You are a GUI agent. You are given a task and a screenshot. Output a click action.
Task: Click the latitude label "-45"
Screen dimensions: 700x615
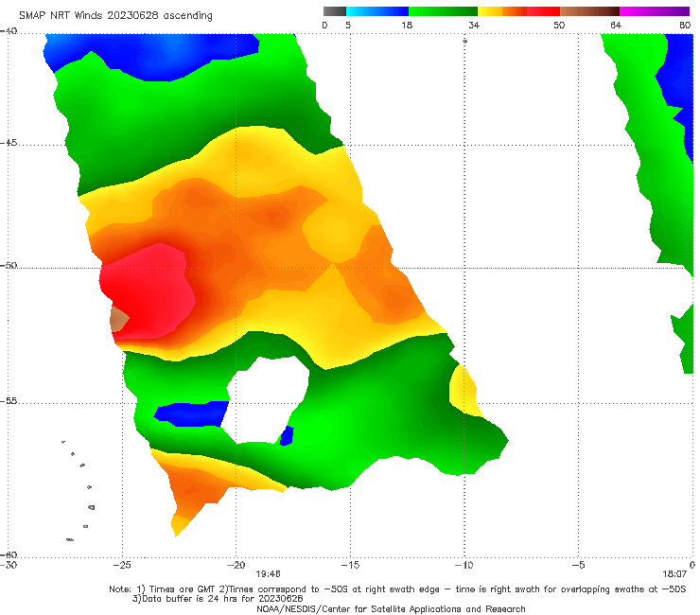(x=9, y=143)
